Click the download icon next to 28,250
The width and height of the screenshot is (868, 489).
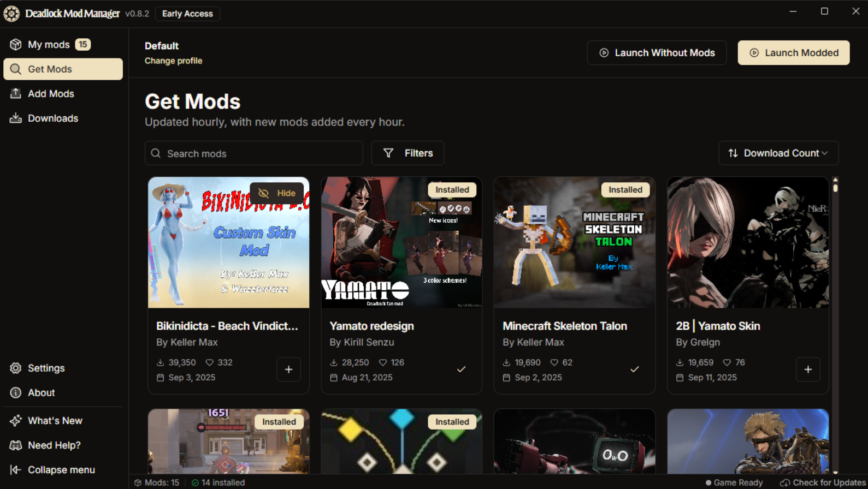coord(334,362)
